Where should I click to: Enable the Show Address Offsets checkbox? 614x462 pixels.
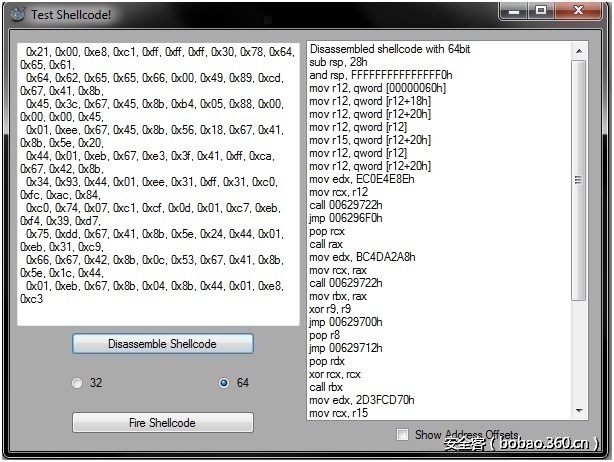(x=402, y=435)
